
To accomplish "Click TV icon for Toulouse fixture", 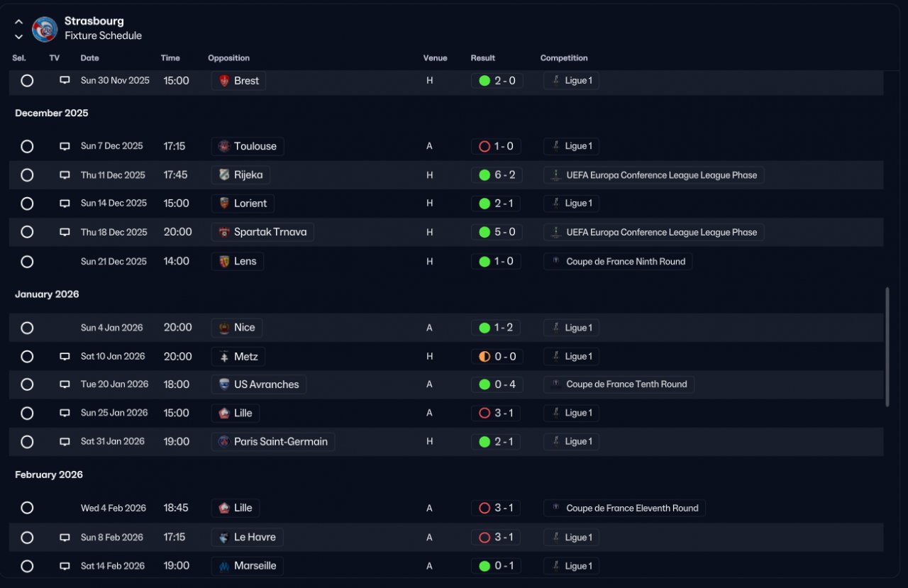I will coord(65,146).
